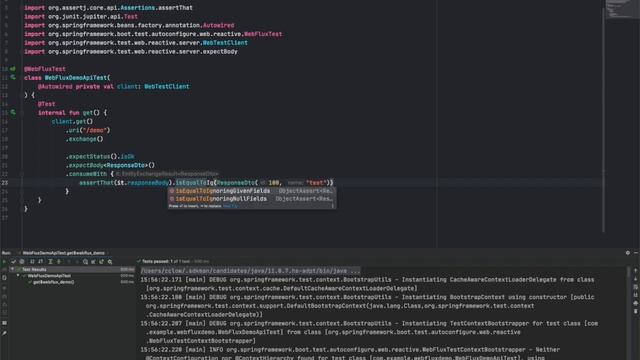
Task: Collapse the Test Results tree node
Action: (12, 269)
